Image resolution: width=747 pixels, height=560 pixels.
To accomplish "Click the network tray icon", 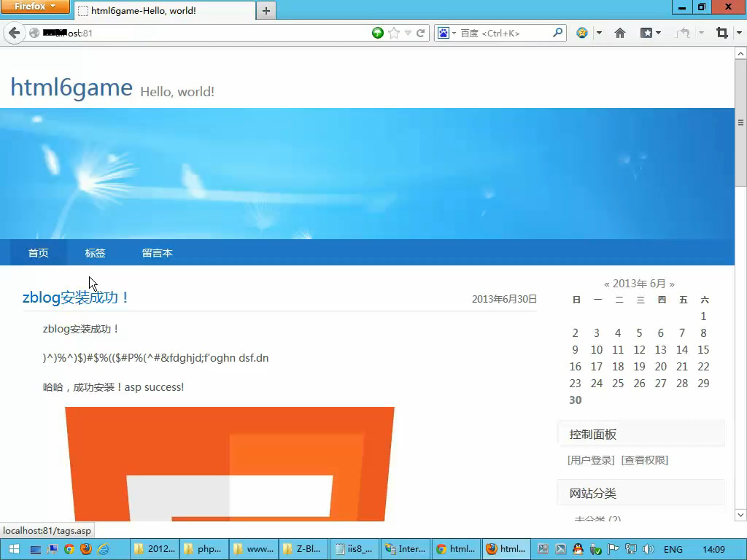I will pos(631,549).
